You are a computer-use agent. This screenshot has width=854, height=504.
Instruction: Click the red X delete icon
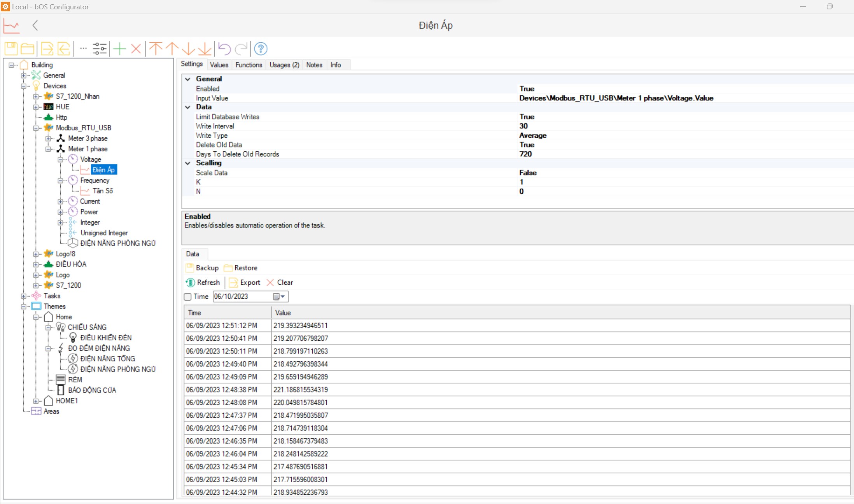click(136, 49)
